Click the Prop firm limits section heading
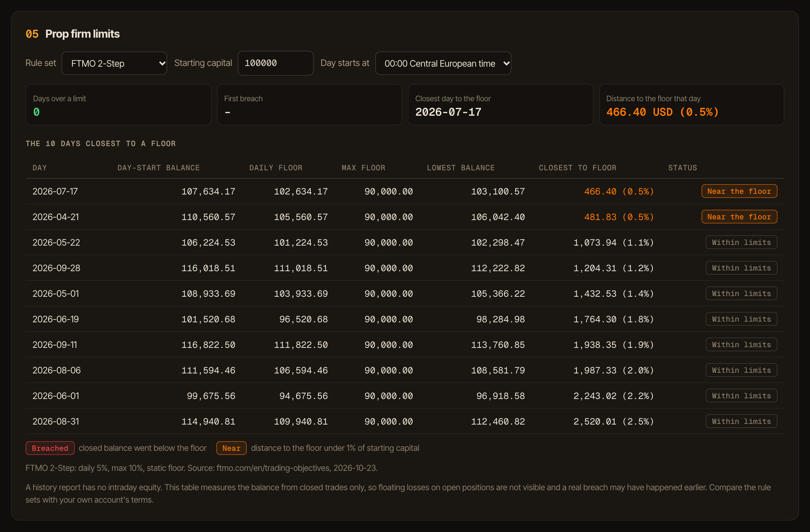The image size is (810, 532). [82, 34]
